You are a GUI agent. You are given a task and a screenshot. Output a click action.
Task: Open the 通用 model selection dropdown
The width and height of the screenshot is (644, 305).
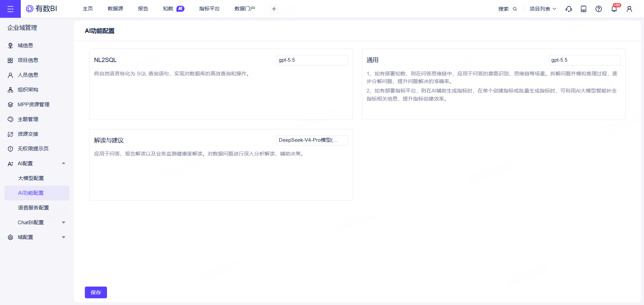(585, 60)
